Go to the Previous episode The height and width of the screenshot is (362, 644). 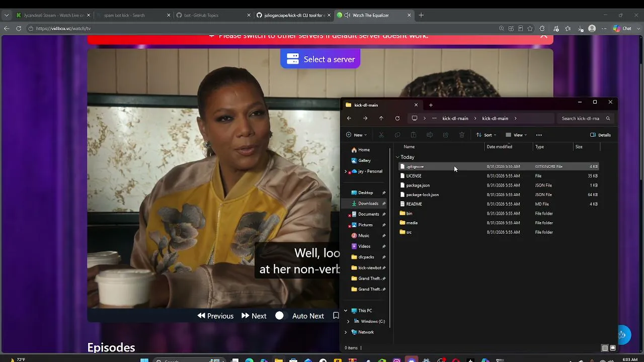click(215, 316)
